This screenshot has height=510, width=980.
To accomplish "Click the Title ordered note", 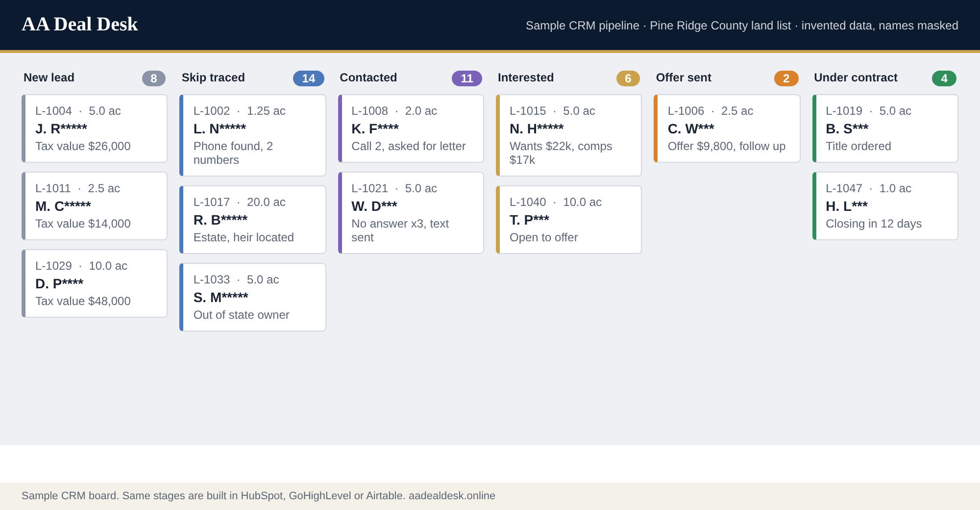I will (x=858, y=146).
